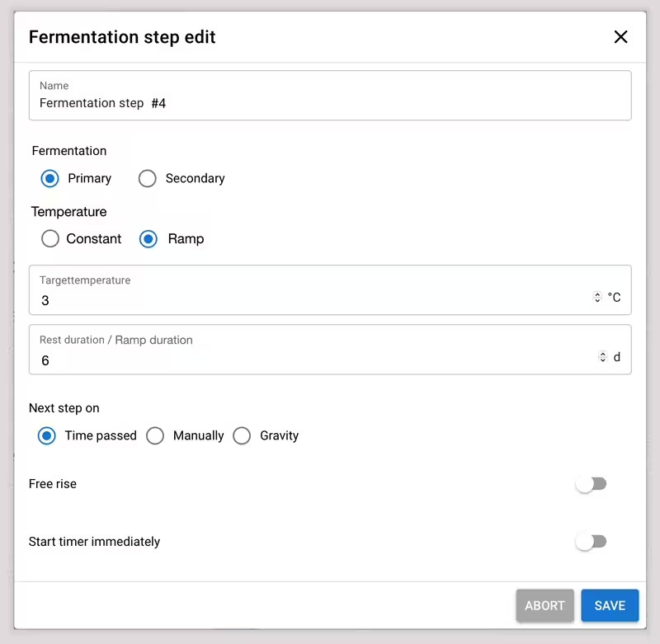Viewport: 660px width, 644px height.
Task: Set next step on Gravity
Action: (242, 436)
